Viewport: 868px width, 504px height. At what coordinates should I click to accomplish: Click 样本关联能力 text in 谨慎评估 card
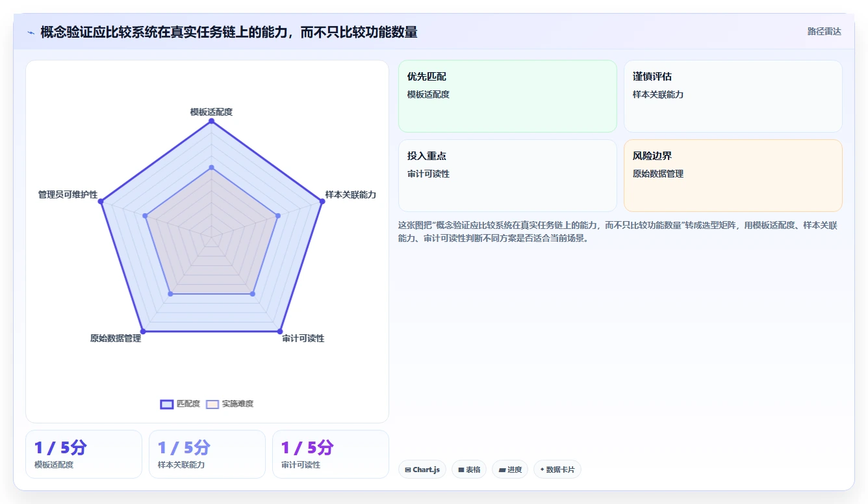click(x=658, y=94)
